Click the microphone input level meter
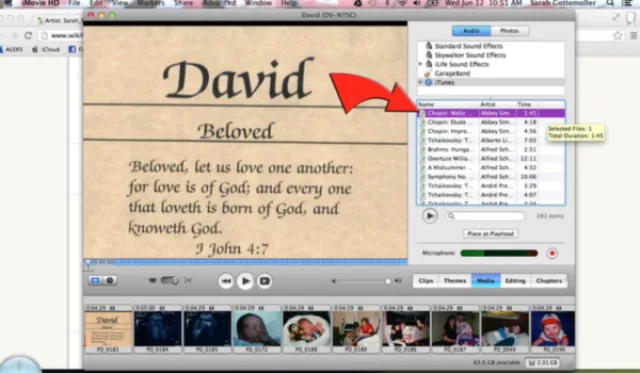 coord(499,253)
